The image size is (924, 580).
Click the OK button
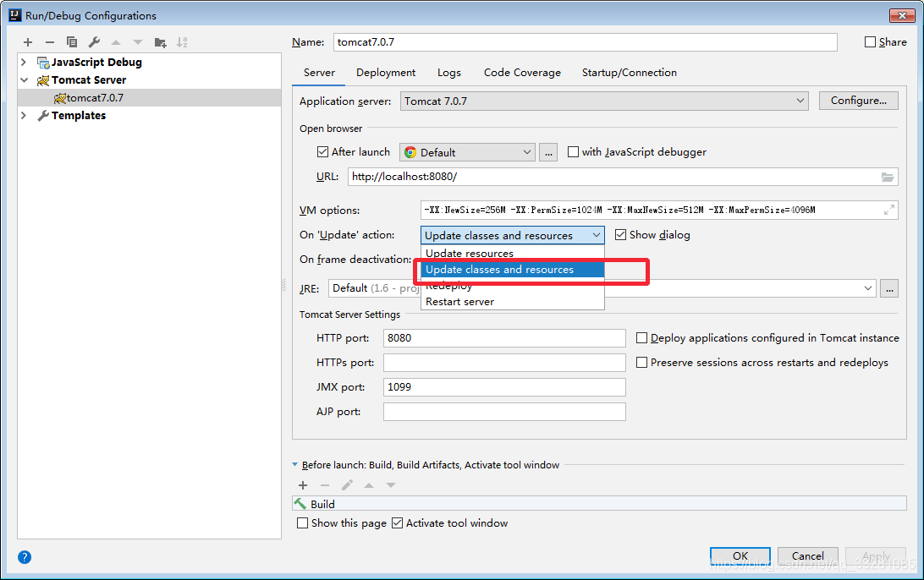coord(740,555)
